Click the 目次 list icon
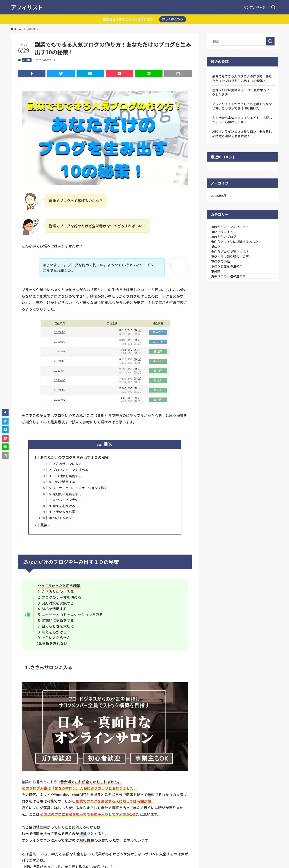This screenshot has width=289, height=868. [99, 444]
